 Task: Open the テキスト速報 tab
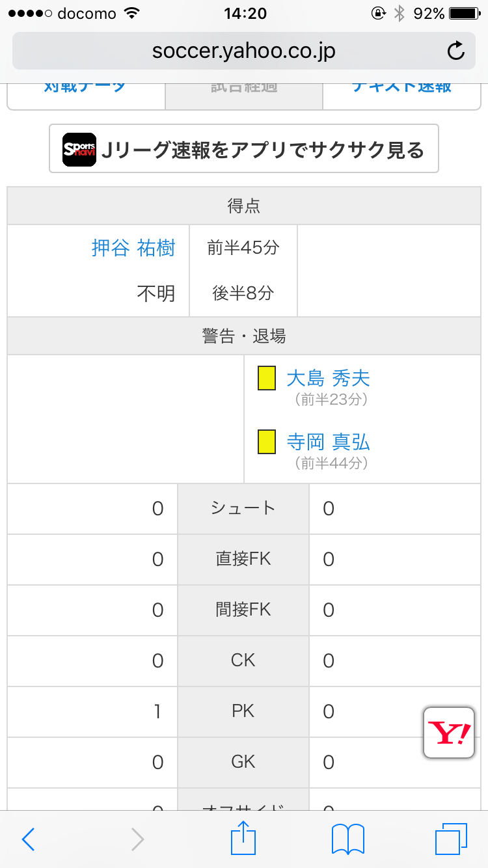[401, 91]
